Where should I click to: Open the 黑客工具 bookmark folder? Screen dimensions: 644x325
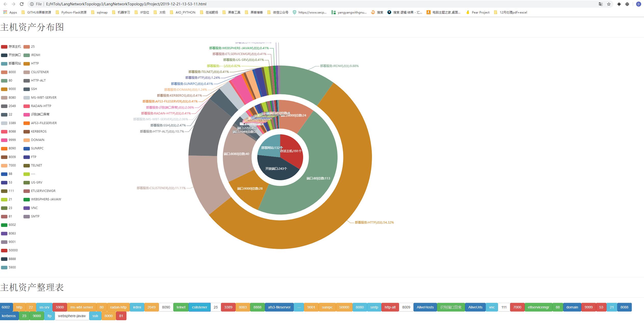pos(231,12)
